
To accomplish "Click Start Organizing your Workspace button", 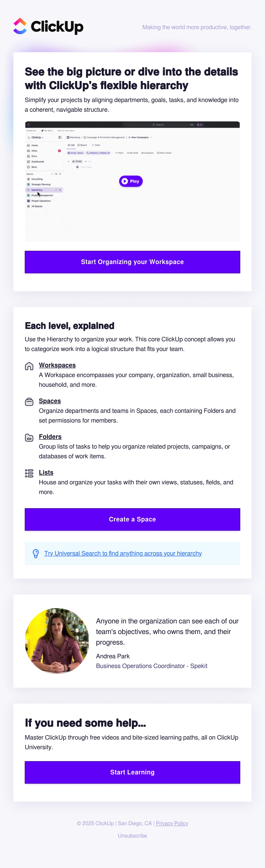I will pyautogui.click(x=132, y=262).
